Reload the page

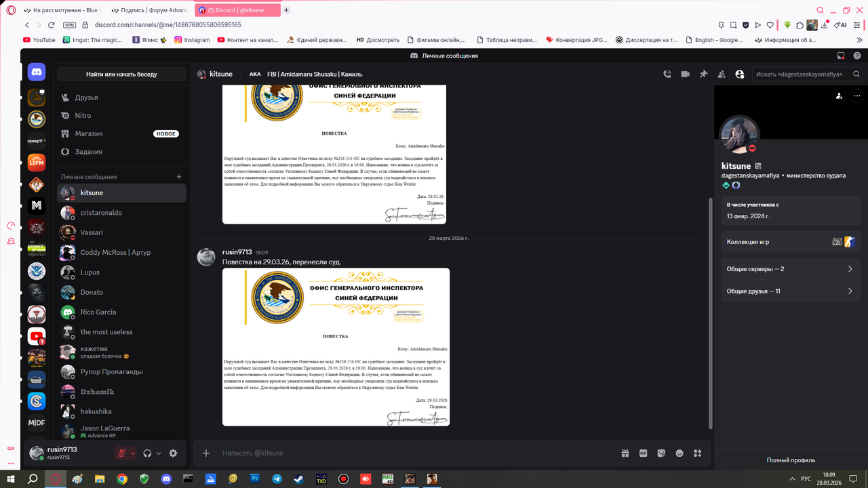50,25
